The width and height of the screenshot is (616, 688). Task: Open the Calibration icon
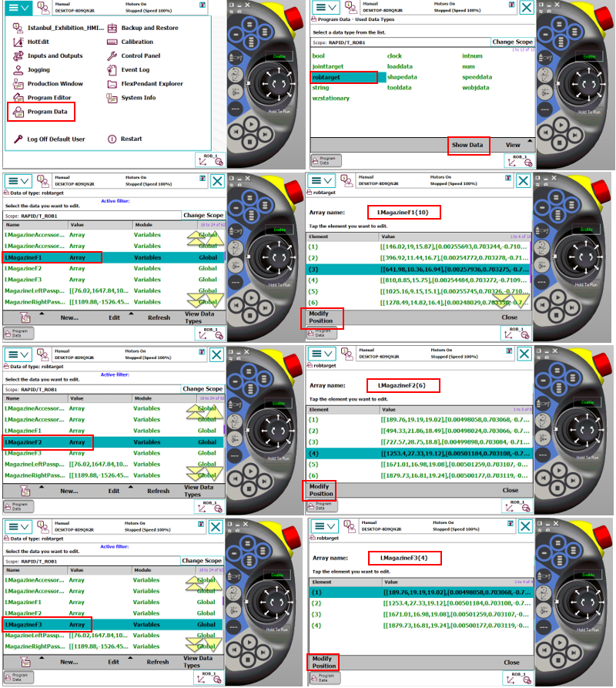(112, 42)
